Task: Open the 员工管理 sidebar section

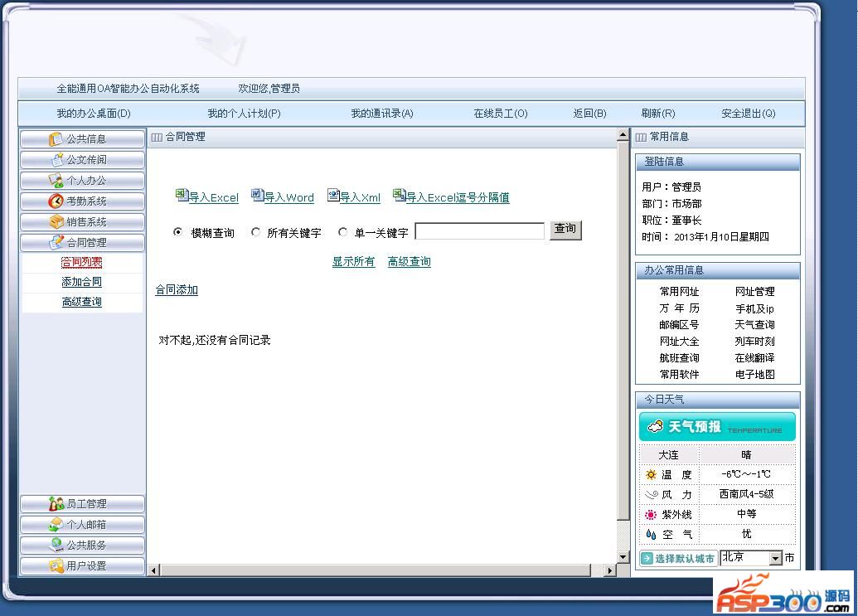Action: pyautogui.click(x=83, y=504)
